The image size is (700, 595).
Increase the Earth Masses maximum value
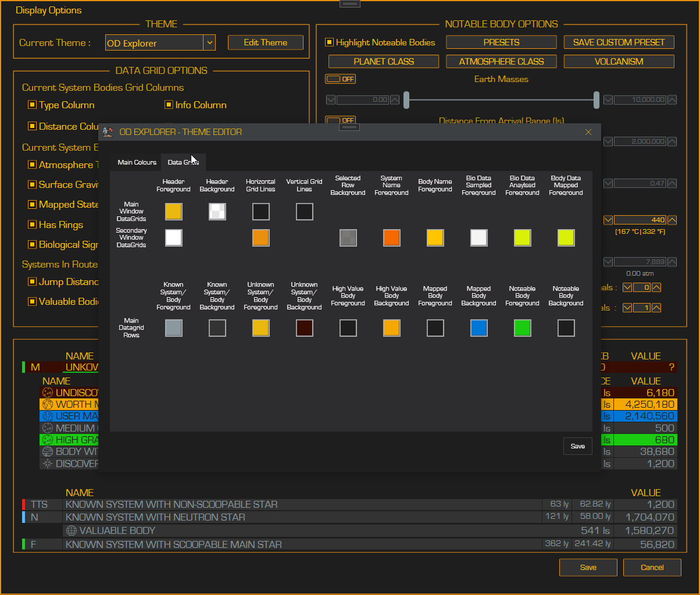[672, 100]
